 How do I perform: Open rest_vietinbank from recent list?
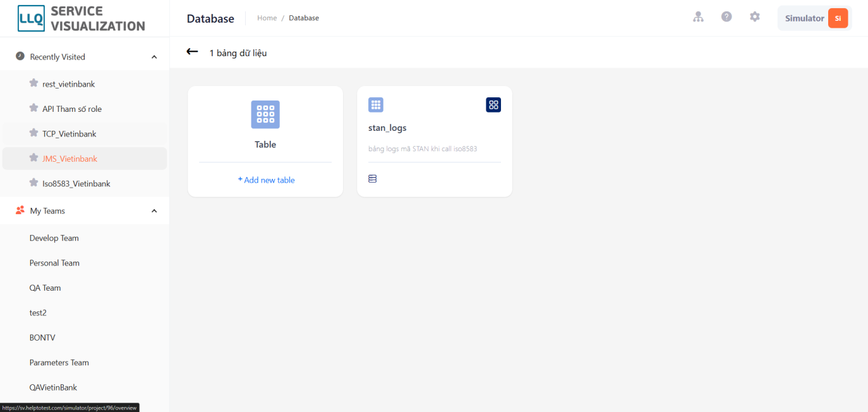(x=69, y=84)
